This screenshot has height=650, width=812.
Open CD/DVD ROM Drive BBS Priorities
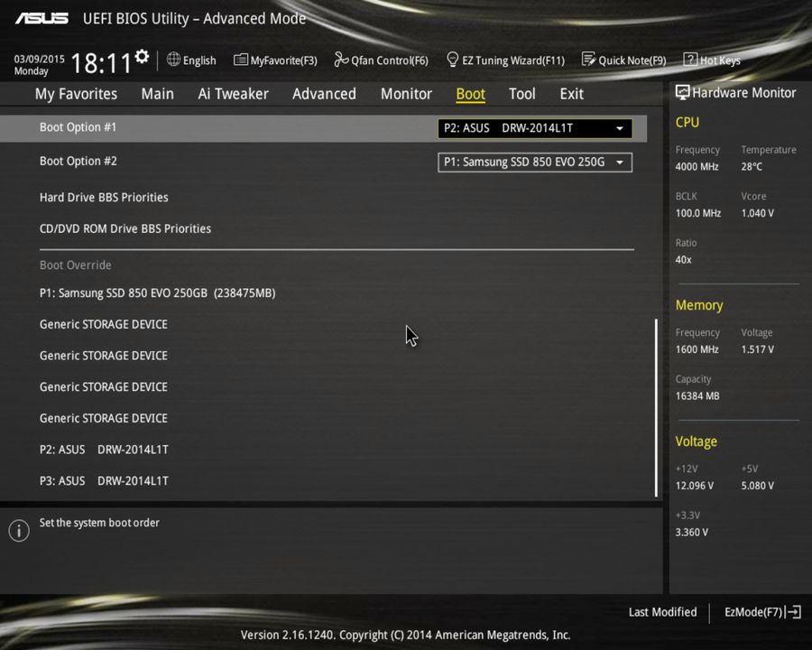point(125,228)
